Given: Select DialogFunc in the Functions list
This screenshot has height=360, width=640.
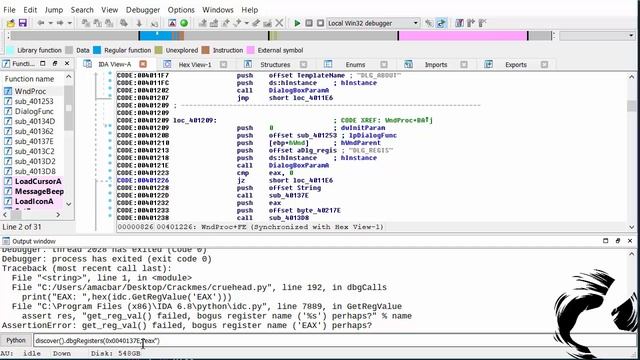Looking at the screenshot, I should 34,111.
